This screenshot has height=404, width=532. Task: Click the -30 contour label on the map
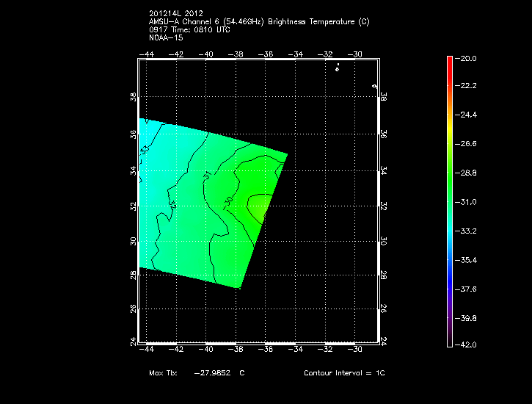(x=229, y=199)
